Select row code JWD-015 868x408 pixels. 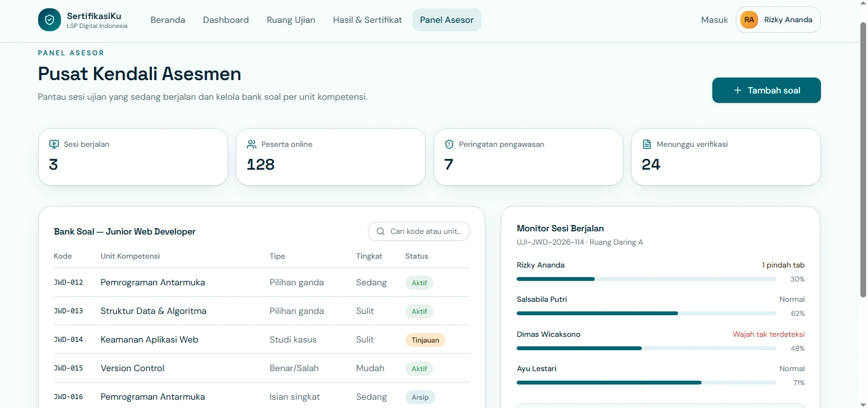69,368
